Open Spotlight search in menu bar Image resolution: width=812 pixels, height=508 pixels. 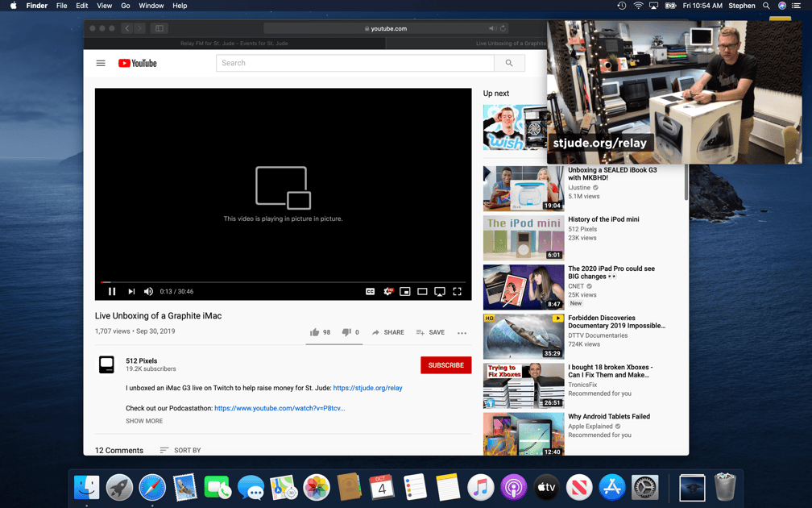click(x=766, y=6)
